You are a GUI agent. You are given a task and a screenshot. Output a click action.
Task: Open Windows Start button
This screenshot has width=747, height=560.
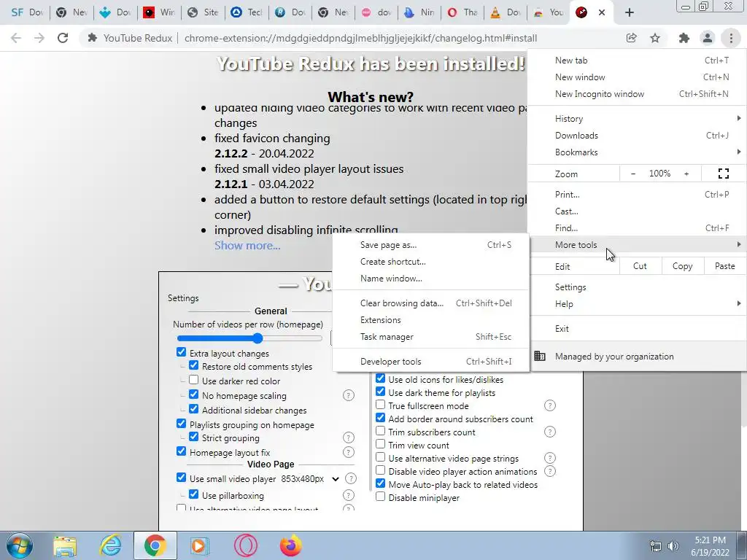pos(20,545)
